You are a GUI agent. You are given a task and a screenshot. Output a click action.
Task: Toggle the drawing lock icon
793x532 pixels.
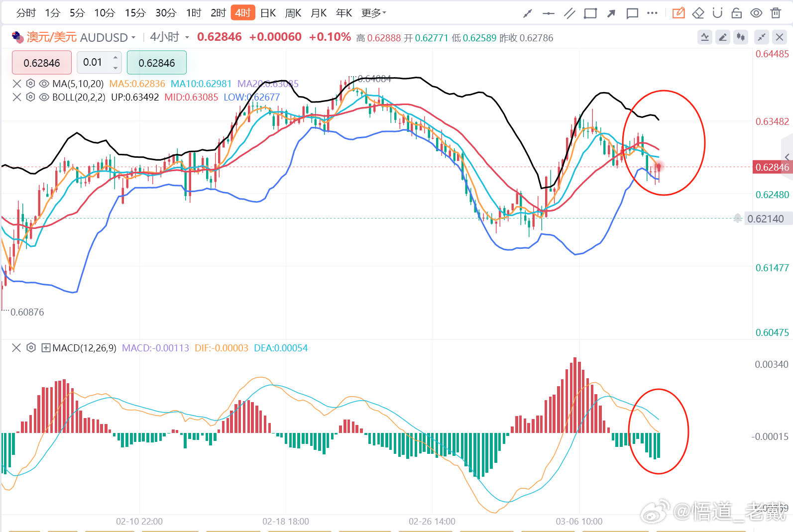[737, 13]
